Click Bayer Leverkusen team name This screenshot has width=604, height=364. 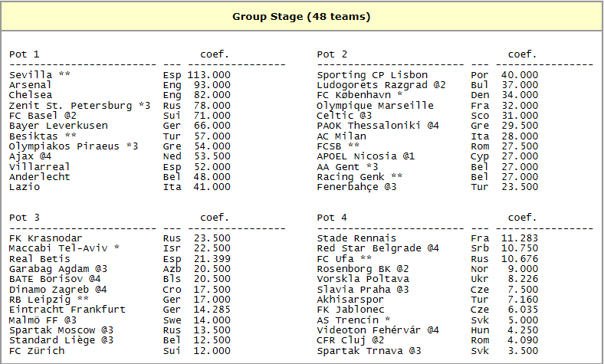coord(58,126)
